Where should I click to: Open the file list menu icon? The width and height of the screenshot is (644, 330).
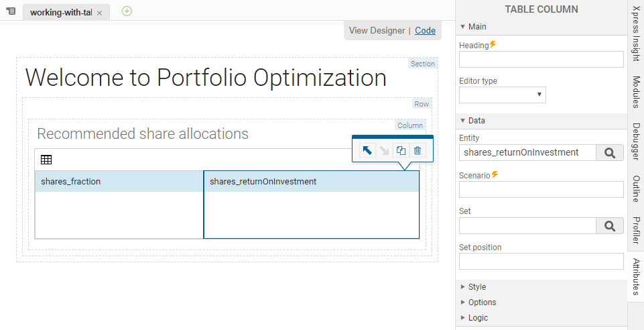(11, 12)
